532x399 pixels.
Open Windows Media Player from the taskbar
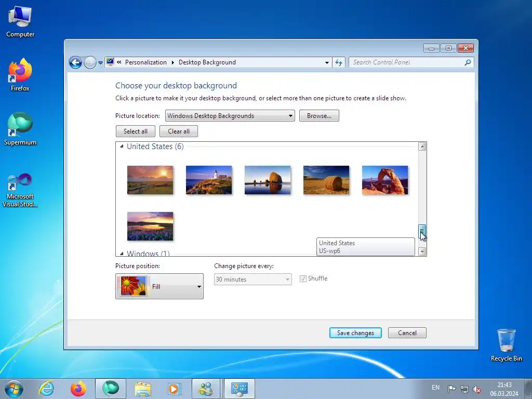point(175,389)
